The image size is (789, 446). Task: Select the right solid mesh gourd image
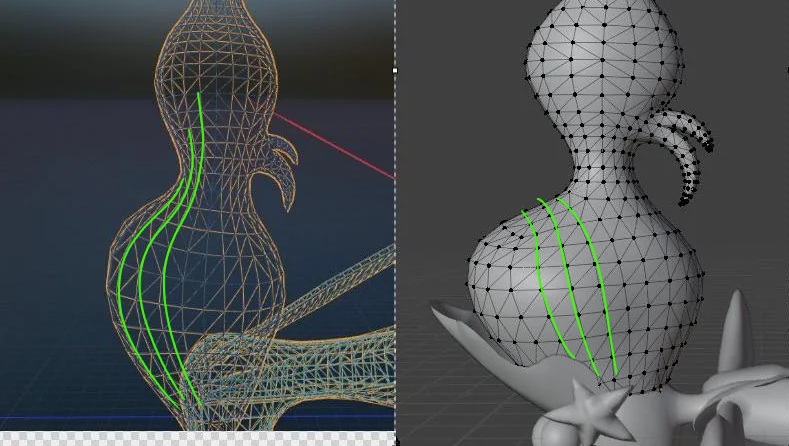pyautogui.click(x=593, y=223)
